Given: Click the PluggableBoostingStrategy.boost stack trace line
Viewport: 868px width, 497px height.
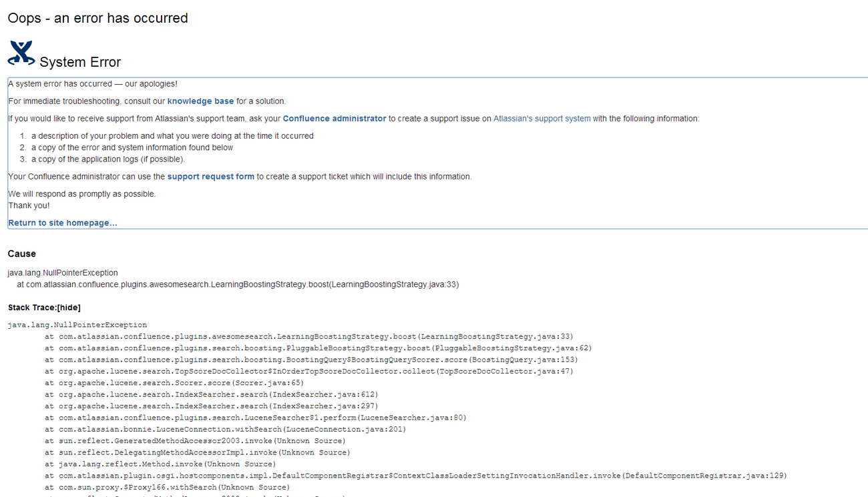Looking at the screenshot, I should pos(318,348).
